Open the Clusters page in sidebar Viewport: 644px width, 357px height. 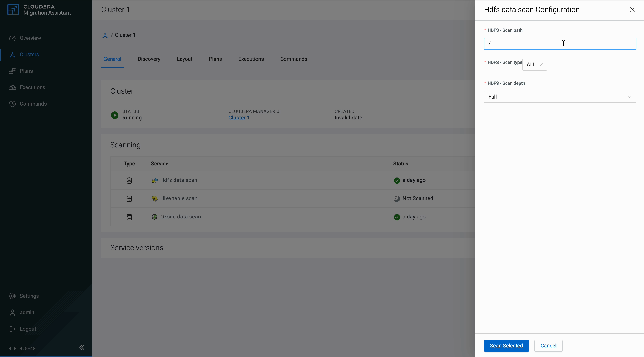(x=24, y=55)
